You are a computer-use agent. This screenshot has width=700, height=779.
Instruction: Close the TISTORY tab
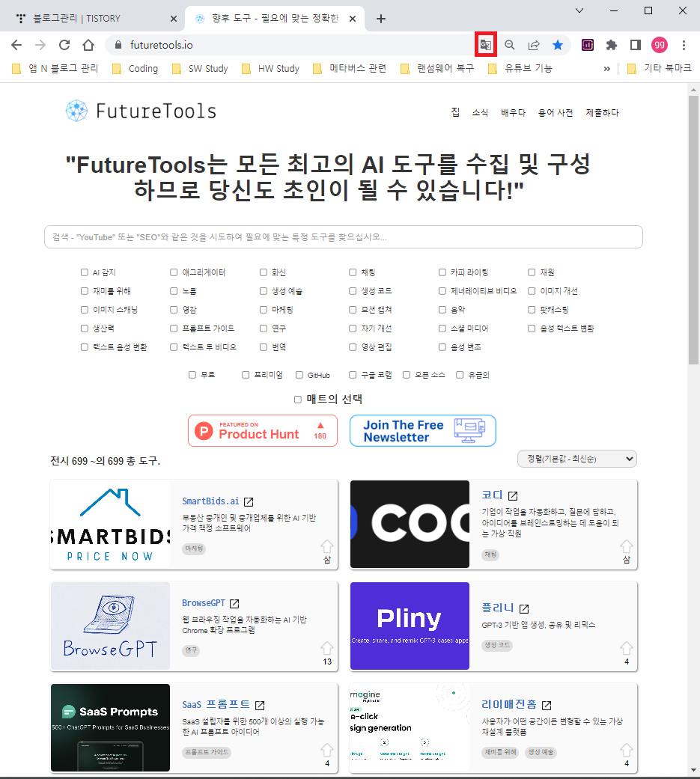pos(174,19)
